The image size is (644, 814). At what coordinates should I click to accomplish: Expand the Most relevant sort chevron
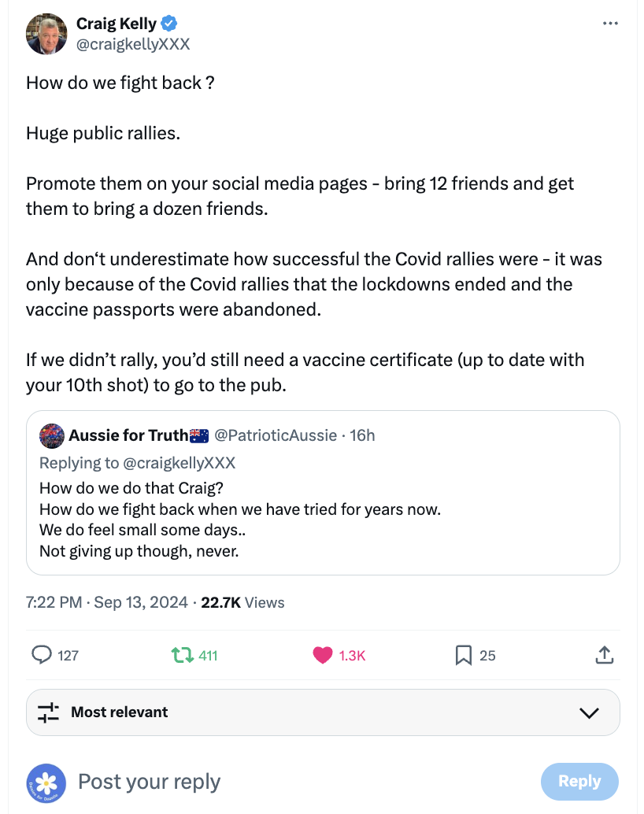coord(589,712)
